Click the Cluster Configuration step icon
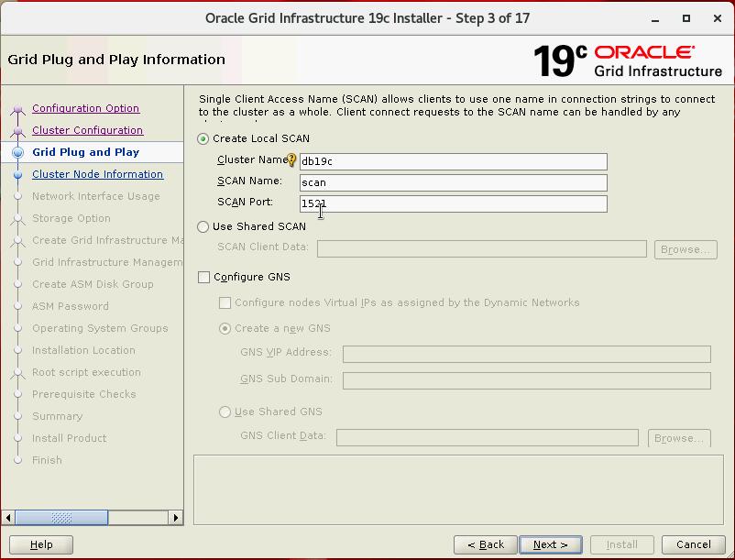Screen dimensions: 735x560 click(x=16, y=131)
